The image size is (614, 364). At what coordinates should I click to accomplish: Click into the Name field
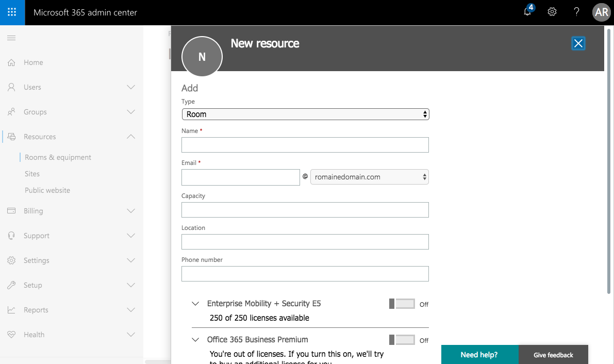coord(305,145)
